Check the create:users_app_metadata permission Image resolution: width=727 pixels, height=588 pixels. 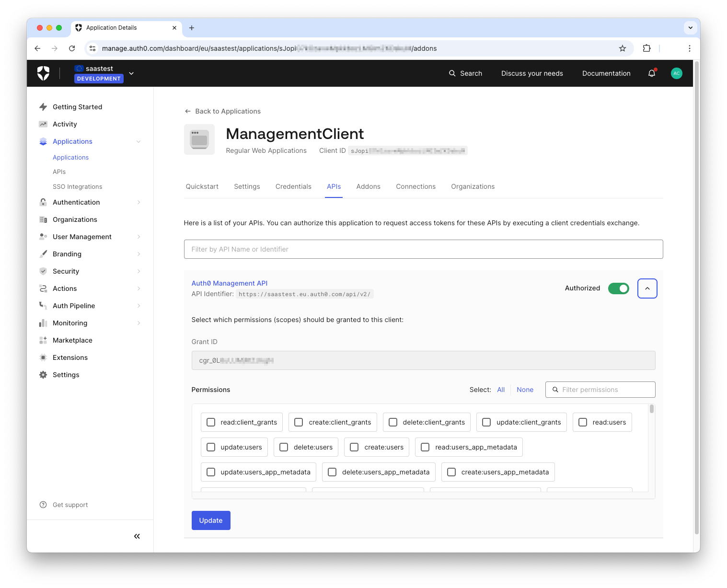click(451, 472)
